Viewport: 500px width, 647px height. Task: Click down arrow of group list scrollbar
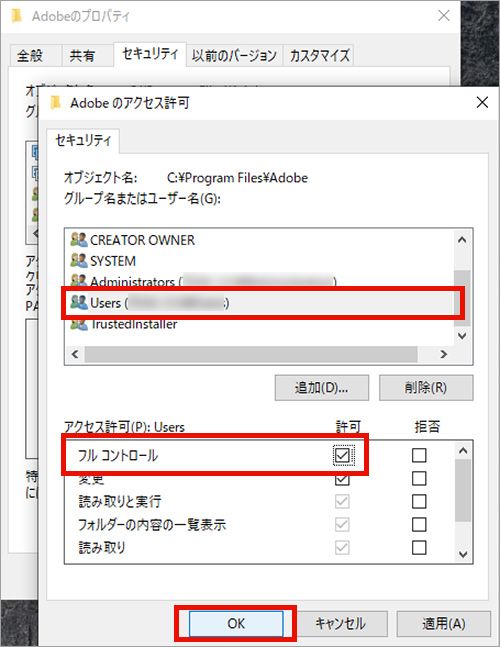462,336
